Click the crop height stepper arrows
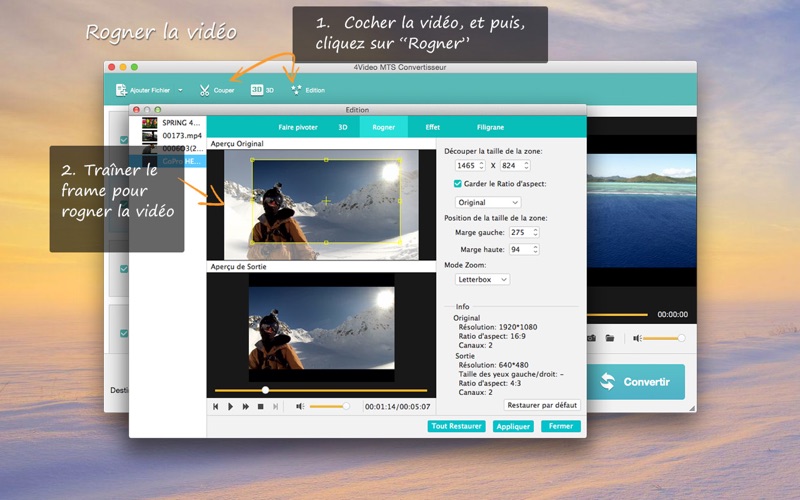This screenshot has height=500, width=800. [527, 165]
